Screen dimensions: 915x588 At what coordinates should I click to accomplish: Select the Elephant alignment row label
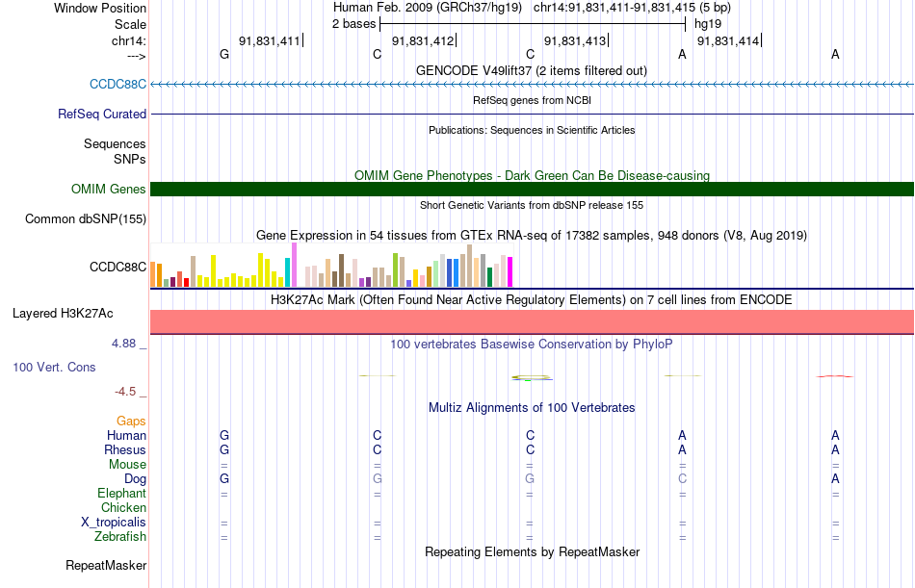coord(122,493)
